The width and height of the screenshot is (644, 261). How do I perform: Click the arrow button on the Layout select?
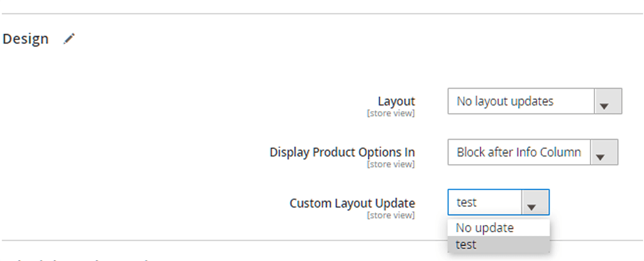[608, 102]
